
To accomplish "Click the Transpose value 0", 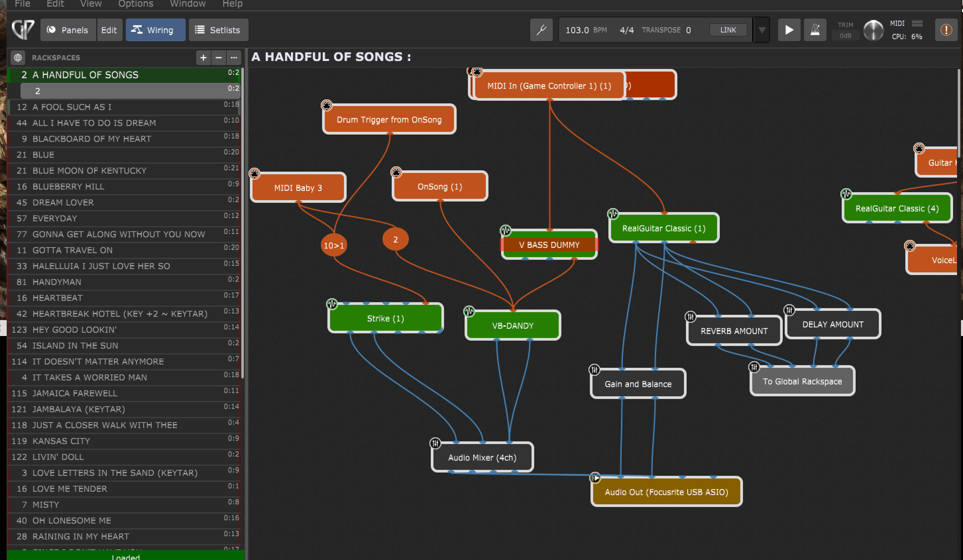I will click(x=688, y=30).
